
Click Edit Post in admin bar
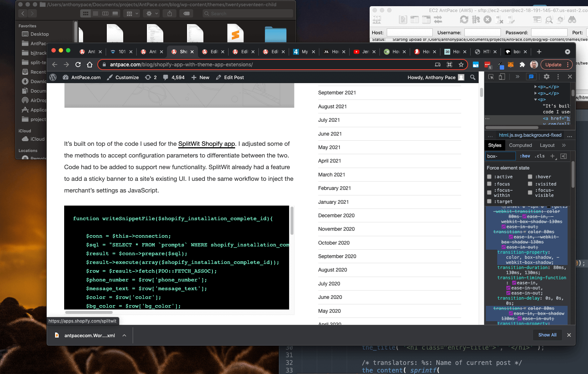pyautogui.click(x=230, y=77)
